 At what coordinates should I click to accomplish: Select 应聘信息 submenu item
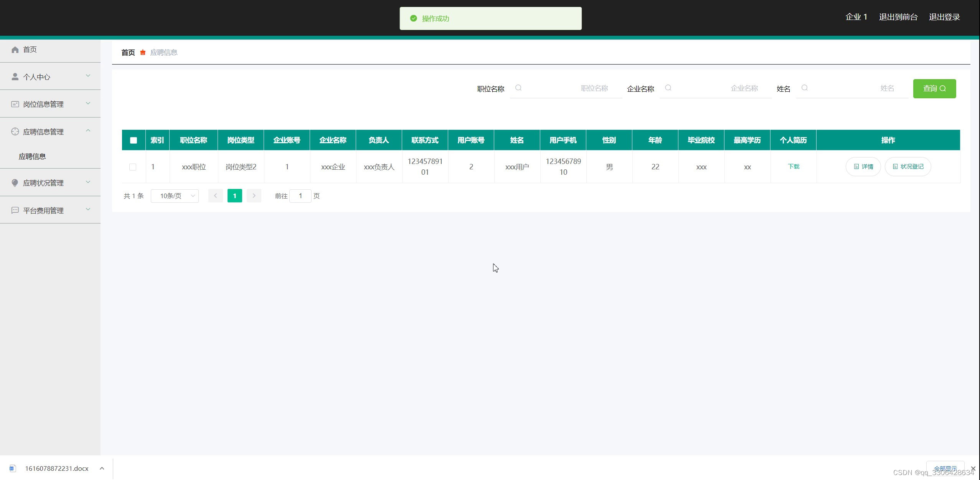tap(33, 156)
